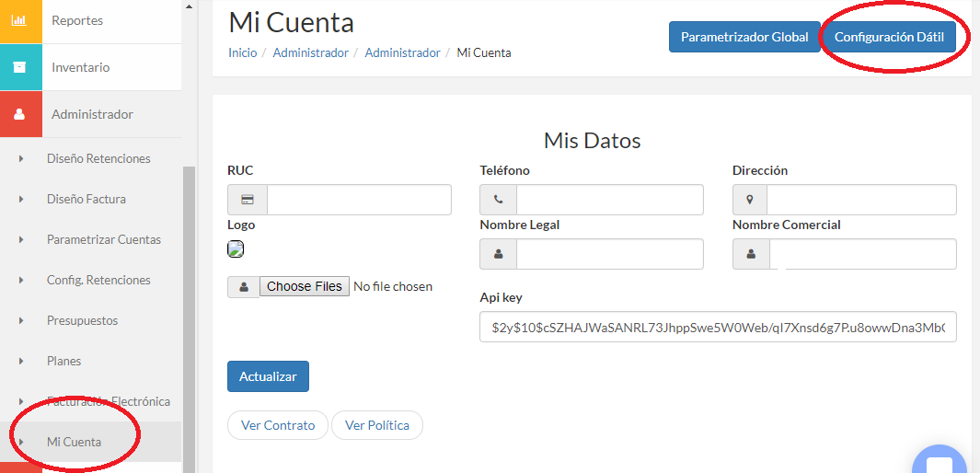Open Config. Retenciones submenu item

[x=90, y=280]
